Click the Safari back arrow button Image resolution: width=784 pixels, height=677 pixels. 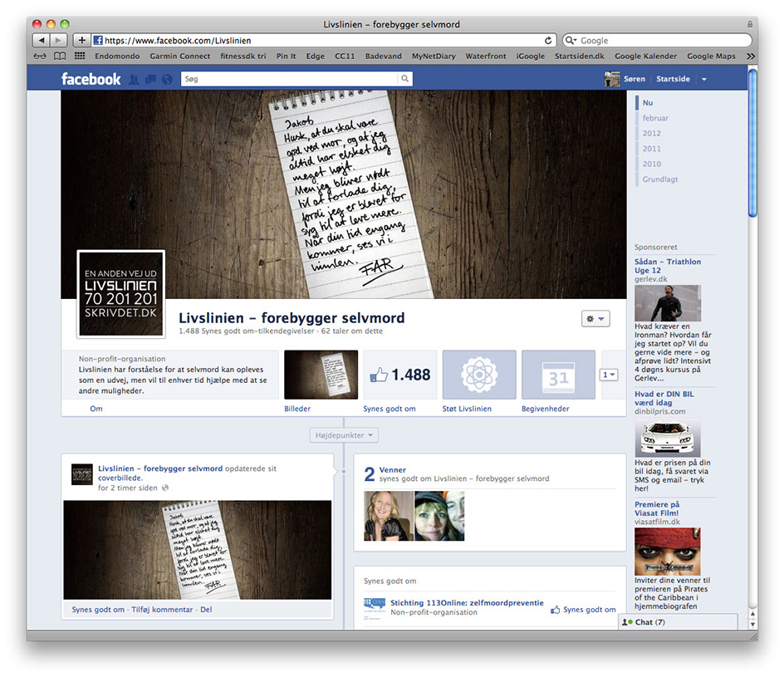click(41, 40)
